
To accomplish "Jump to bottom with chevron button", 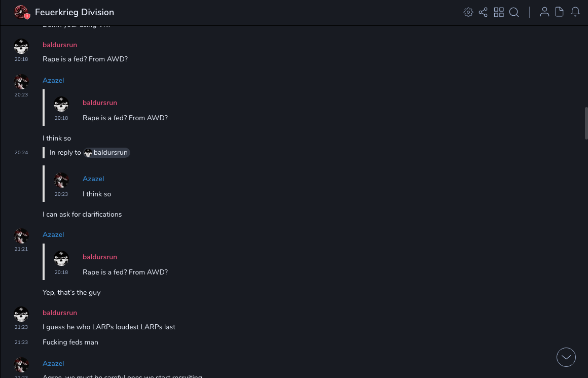I will tap(566, 357).
